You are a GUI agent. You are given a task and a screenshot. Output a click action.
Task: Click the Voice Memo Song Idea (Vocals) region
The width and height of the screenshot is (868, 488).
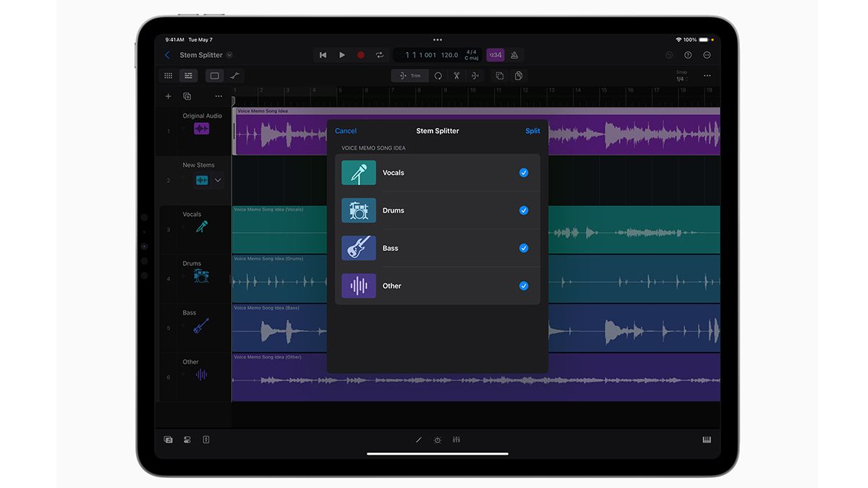click(x=279, y=230)
